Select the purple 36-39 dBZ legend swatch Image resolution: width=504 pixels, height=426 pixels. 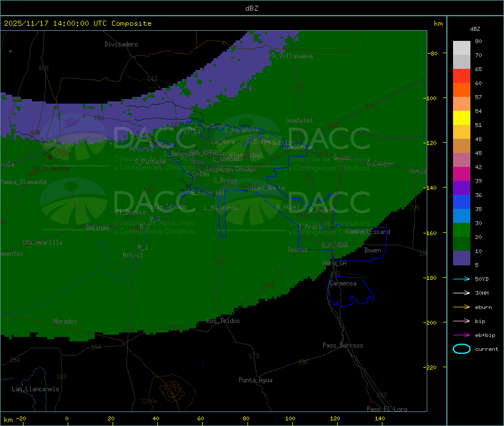461,188
